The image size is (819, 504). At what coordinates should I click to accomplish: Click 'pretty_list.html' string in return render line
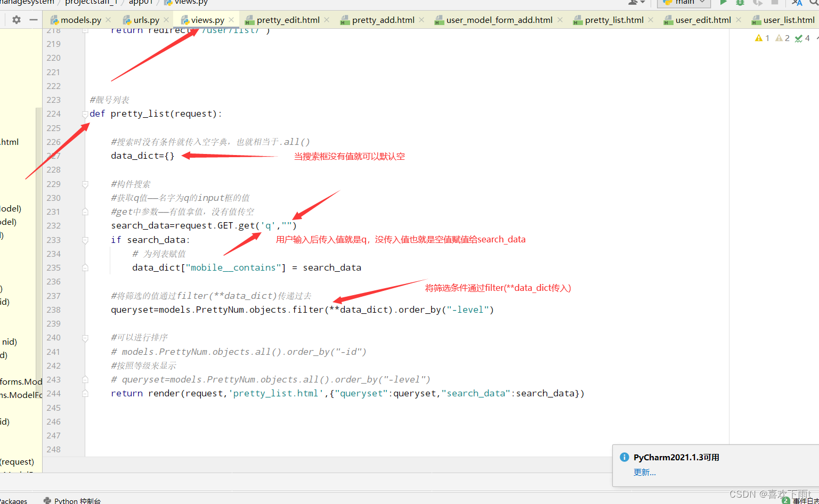(275, 393)
